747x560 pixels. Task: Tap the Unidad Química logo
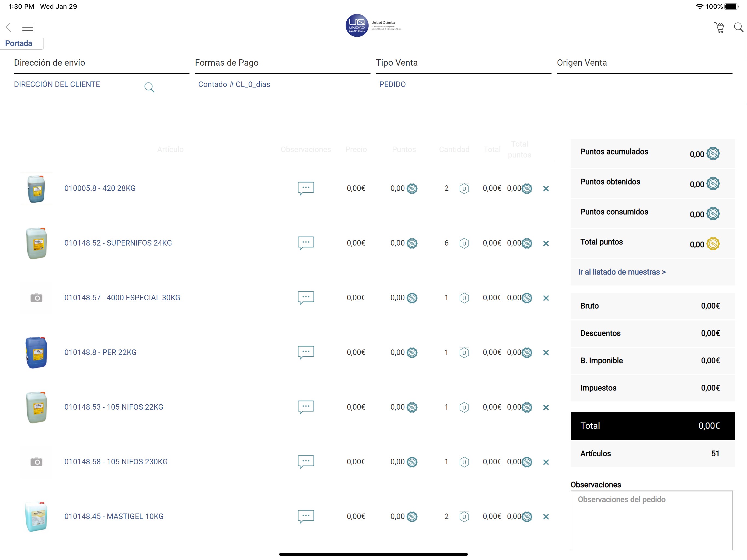tap(357, 26)
